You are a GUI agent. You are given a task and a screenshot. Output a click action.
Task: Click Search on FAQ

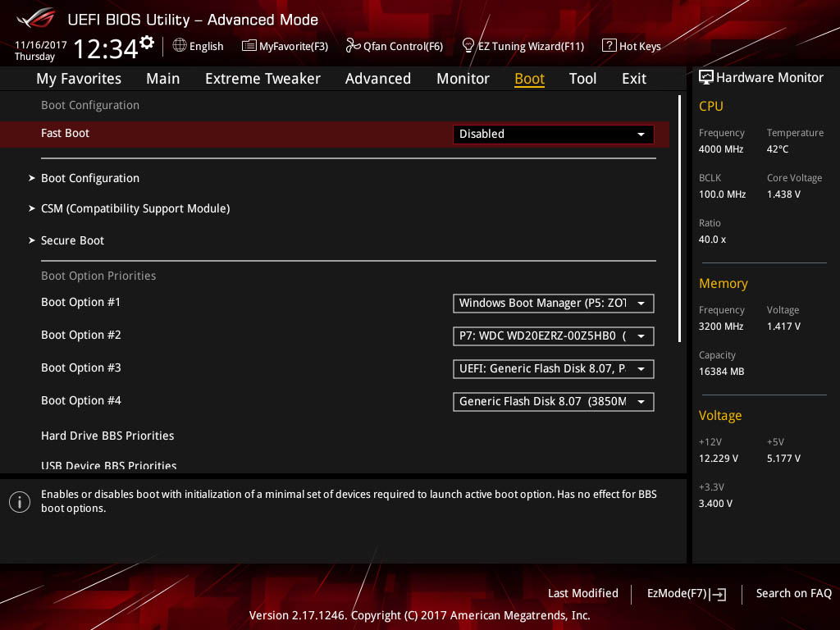tap(793, 593)
